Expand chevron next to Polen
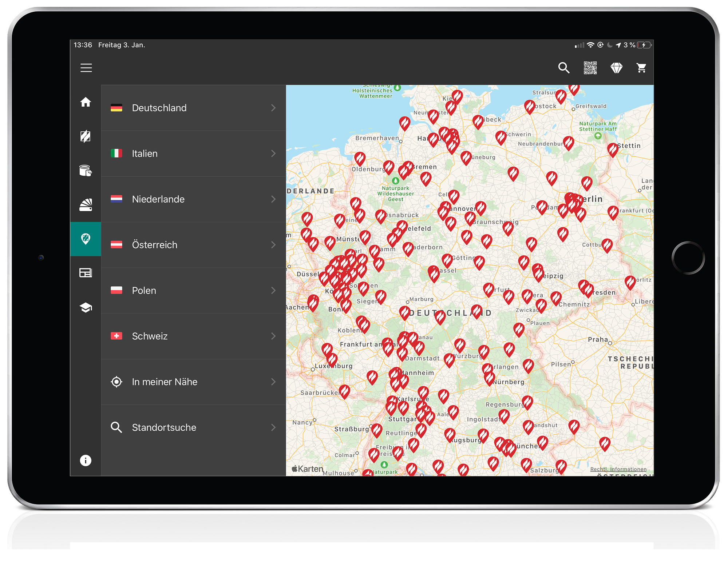728x582 pixels. tap(273, 291)
